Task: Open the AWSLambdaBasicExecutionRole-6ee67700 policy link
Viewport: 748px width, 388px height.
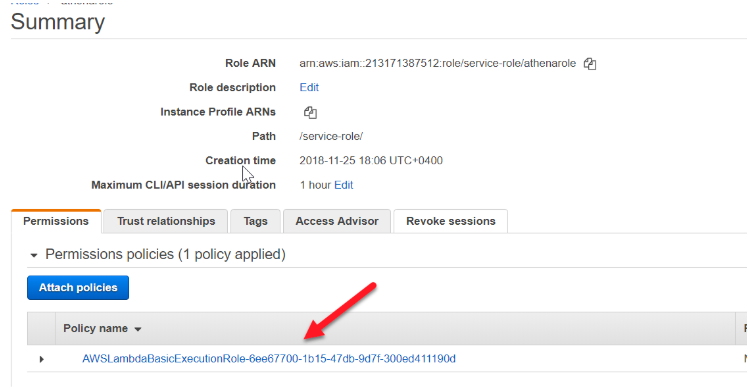Action: 269,359
